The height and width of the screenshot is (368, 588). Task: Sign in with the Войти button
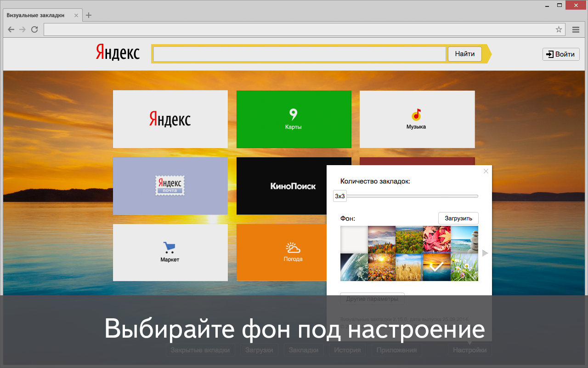(x=560, y=54)
